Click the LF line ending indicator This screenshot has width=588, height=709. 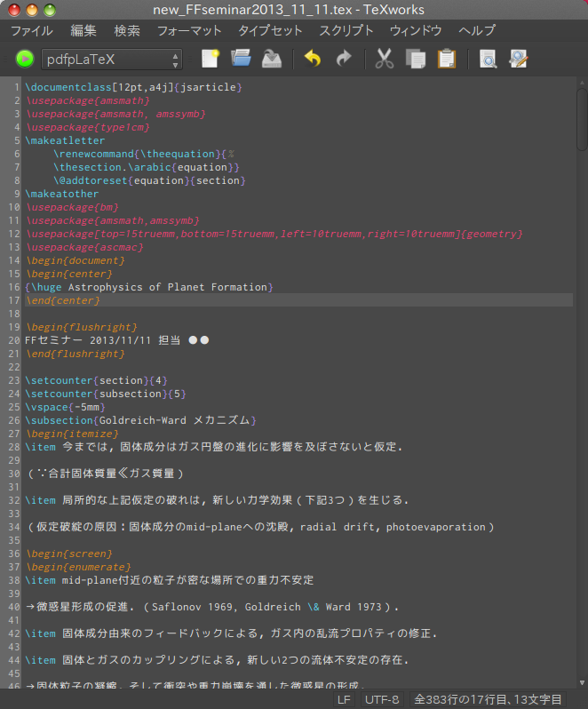coord(344,699)
